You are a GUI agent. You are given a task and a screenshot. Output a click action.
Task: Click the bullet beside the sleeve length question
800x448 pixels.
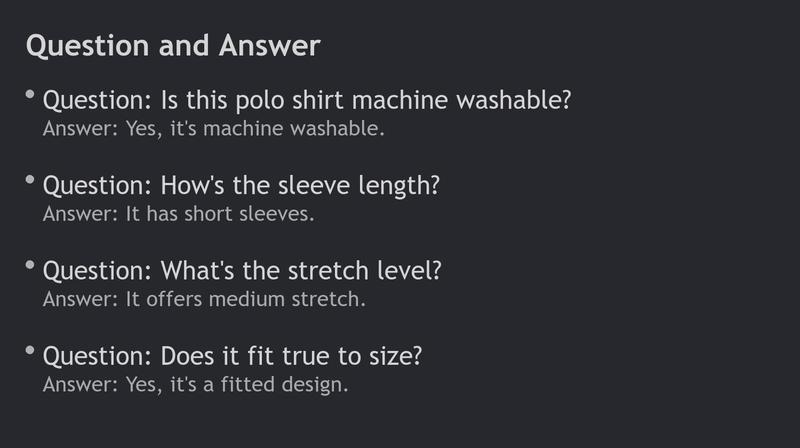pyautogui.click(x=30, y=179)
